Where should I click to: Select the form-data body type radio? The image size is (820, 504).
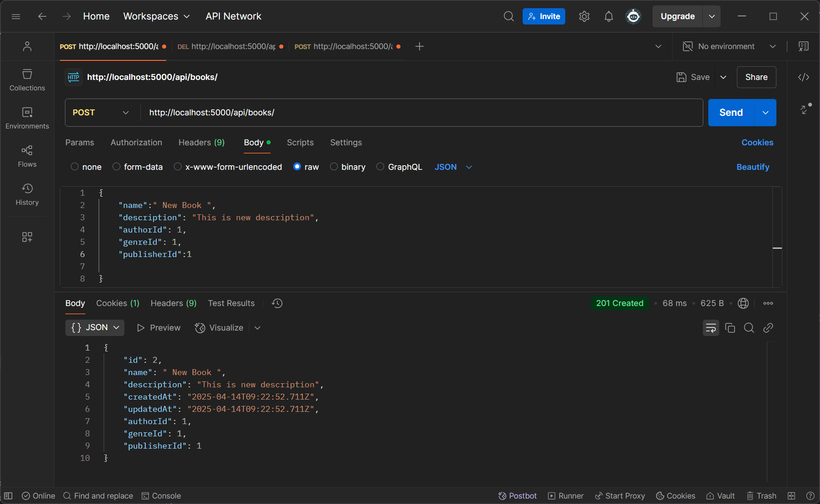click(116, 167)
